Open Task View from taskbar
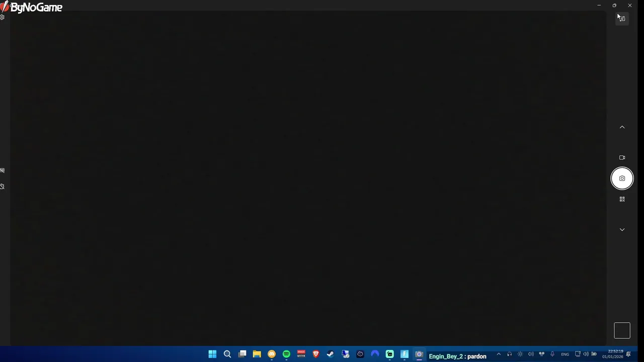This screenshot has width=644, height=362. pos(242,354)
